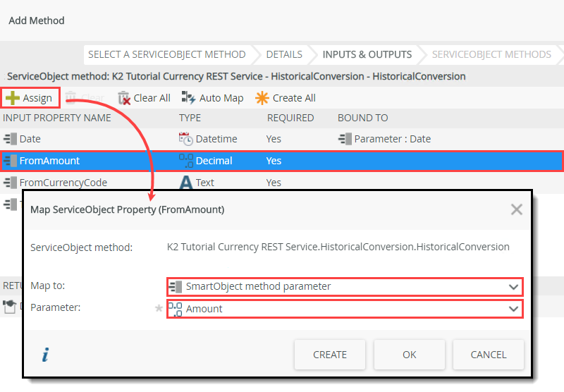This screenshot has width=564, height=392.
Task: Click the CANCEL button
Action: pyautogui.click(x=489, y=355)
